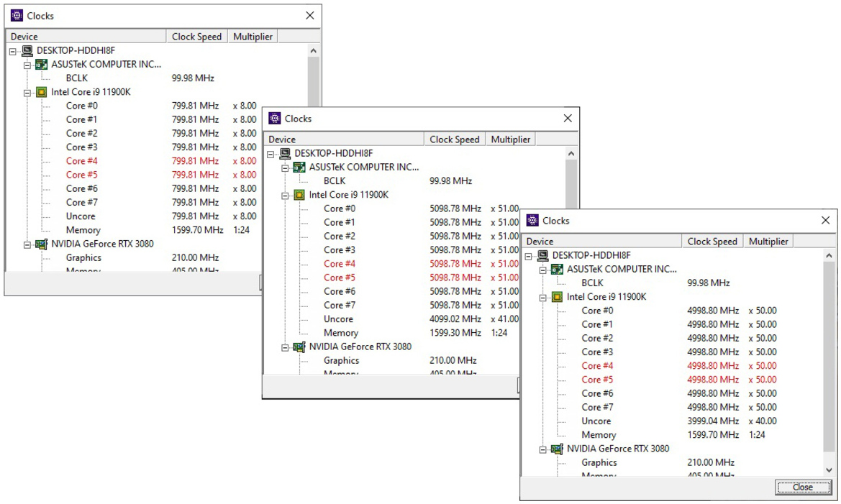Click the Multiplier column header in the left window
The image size is (841, 504).
coord(253,37)
